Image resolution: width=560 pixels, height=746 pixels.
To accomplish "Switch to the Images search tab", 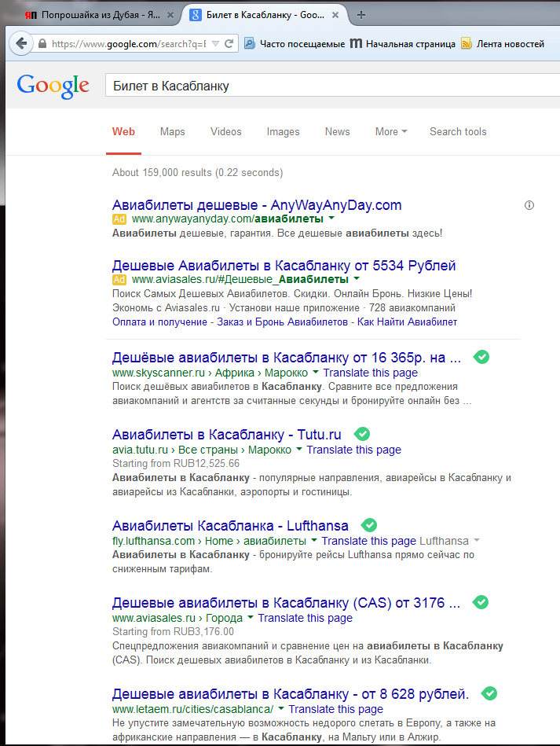I will (283, 132).
